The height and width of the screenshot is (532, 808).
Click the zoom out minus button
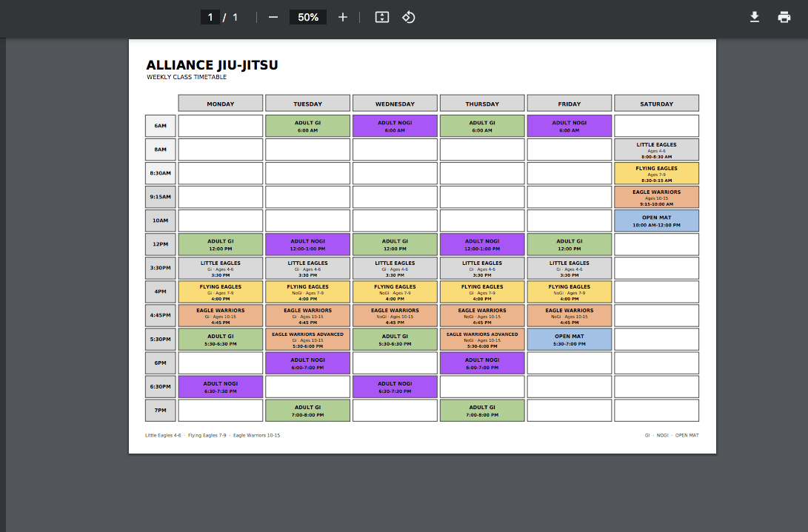pyautogui.click(x=273, y=18)
